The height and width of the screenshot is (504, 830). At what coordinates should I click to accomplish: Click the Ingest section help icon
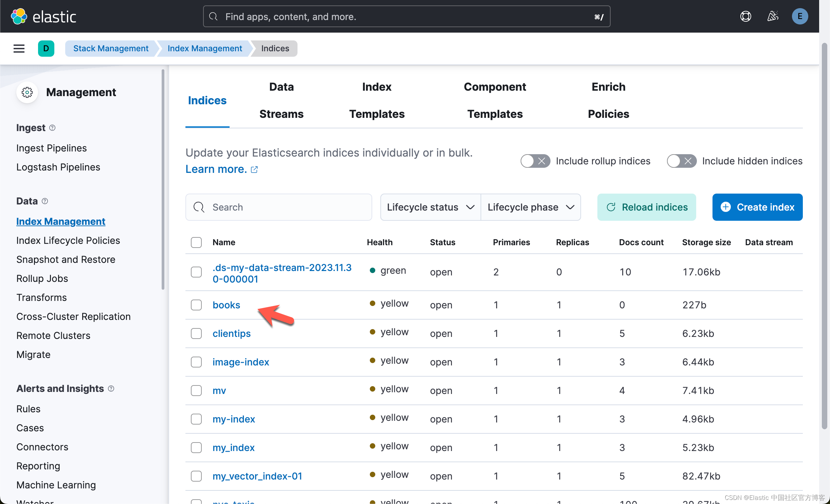52,128
